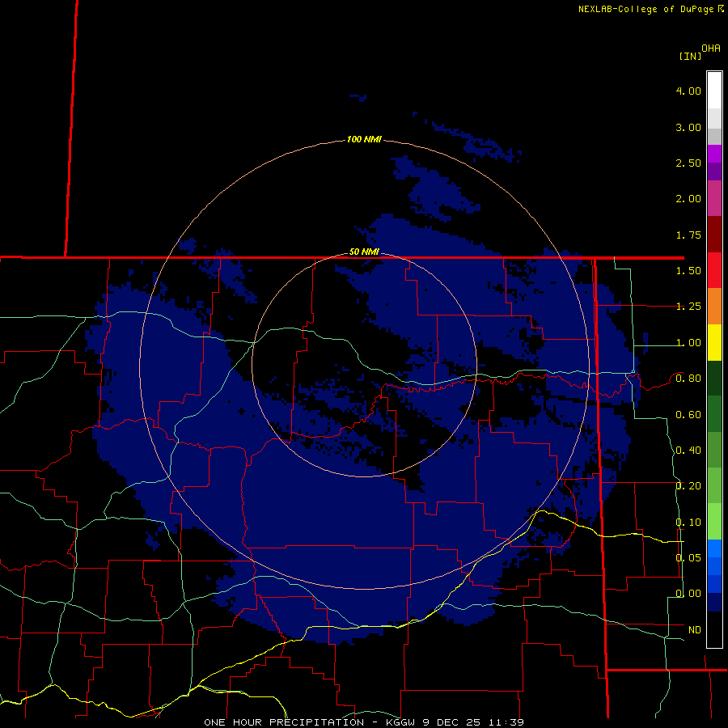This screenshot has height=728, width=728.
Task: Click the 0.20 scale value
Action: [x=688, y=486]
